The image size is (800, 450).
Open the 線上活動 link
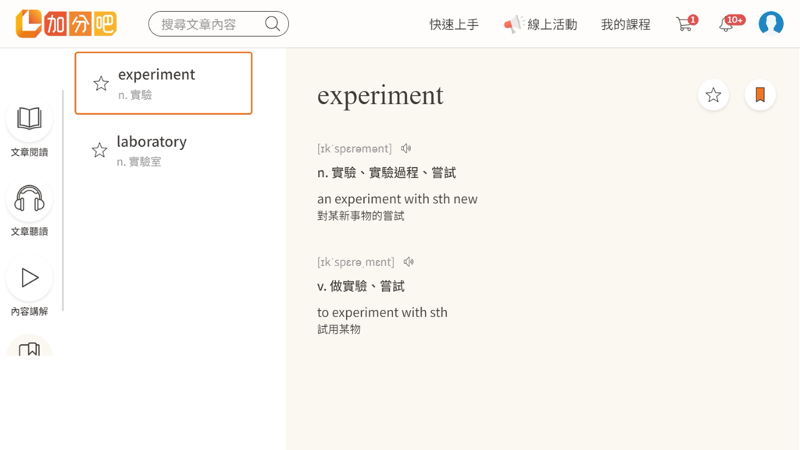(x=541, y=24)
